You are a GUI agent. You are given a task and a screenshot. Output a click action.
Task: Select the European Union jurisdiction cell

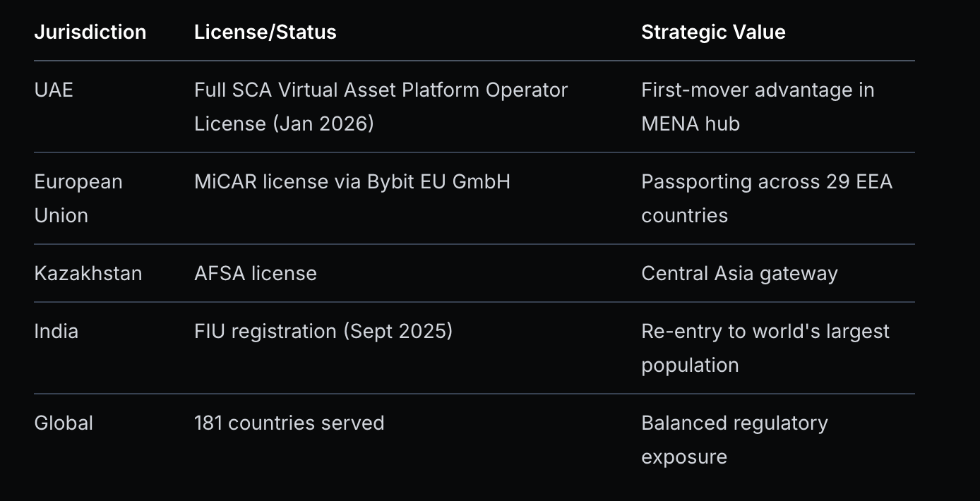pos(78,198)
